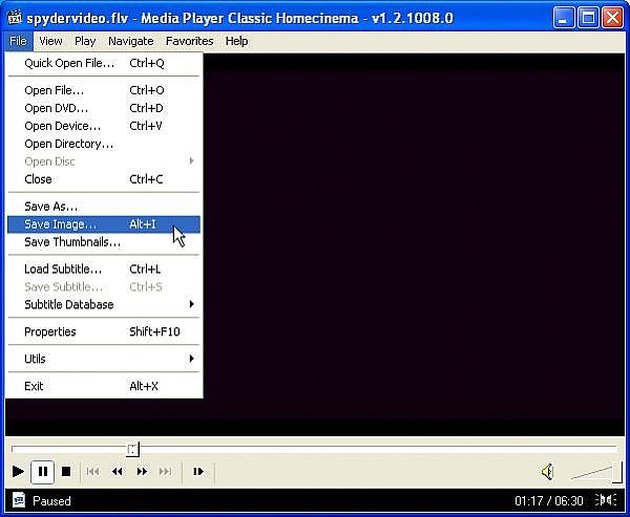Click the video display area
The image size is (630, 517).
pos(414,244)
